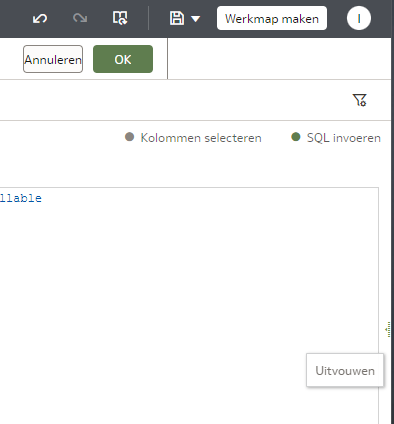Click the Uitvouwen expand handle on the edge
The width and height of the screenshot is (394, 424).
point(388,330)
